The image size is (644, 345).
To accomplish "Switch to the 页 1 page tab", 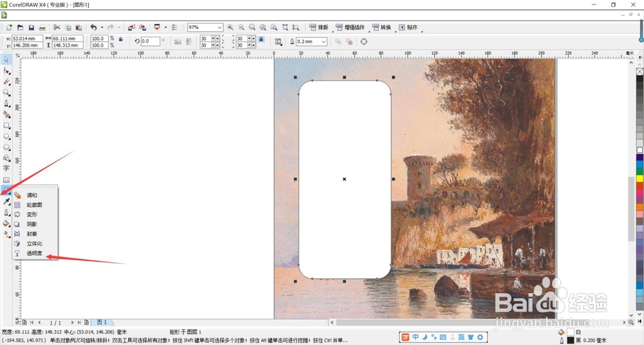I will pyautogui.click(x=102, y=322).
